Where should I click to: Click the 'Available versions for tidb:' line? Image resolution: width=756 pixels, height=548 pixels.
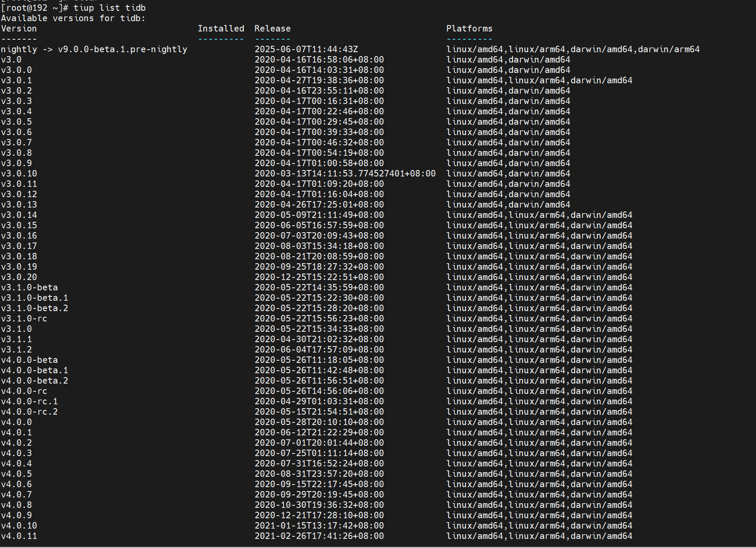[73, 18]
